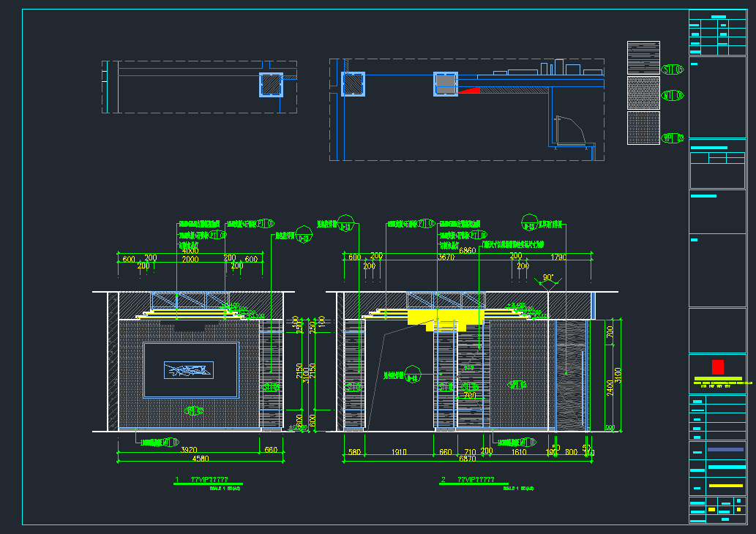
Task: Select the 6860 dimension above elevation 2
Action: pyautogui.click(x=467, y=251)
